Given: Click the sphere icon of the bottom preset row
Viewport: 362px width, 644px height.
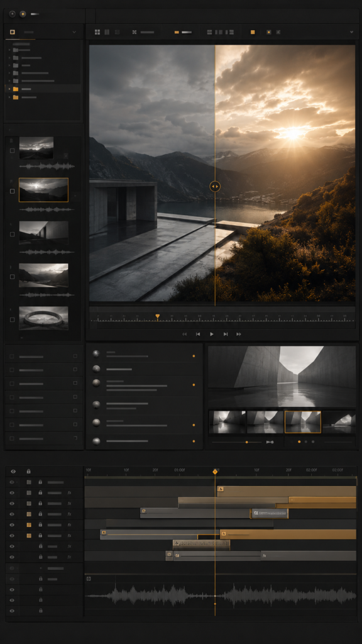Looking at the screenshot, I should 96,441.
